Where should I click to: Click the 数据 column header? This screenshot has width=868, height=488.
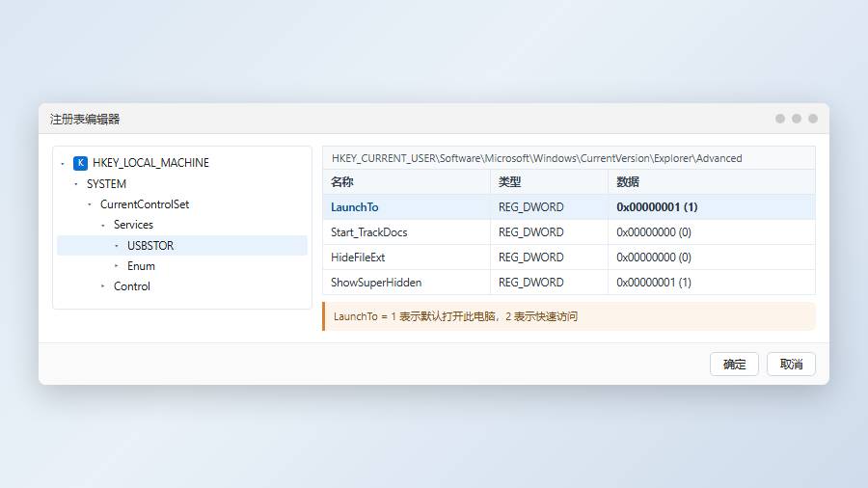(x=712, y=181)
